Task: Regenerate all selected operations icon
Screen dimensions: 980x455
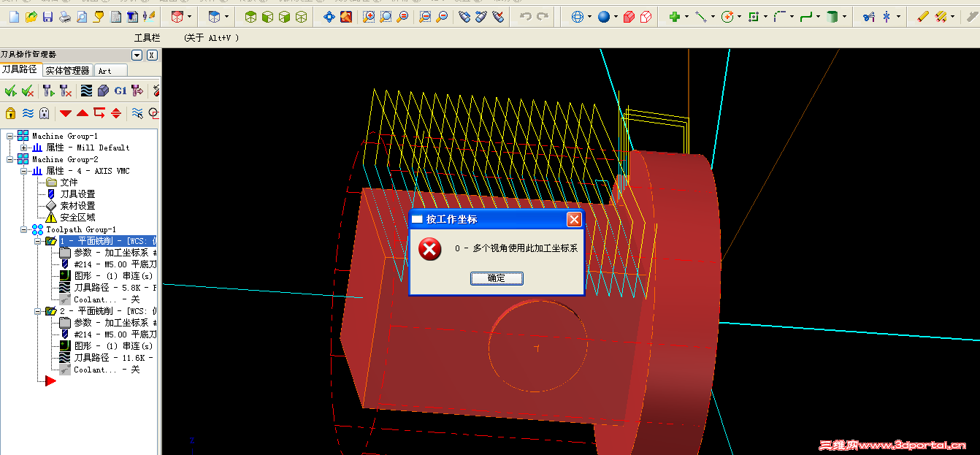Action: (48, 91)
